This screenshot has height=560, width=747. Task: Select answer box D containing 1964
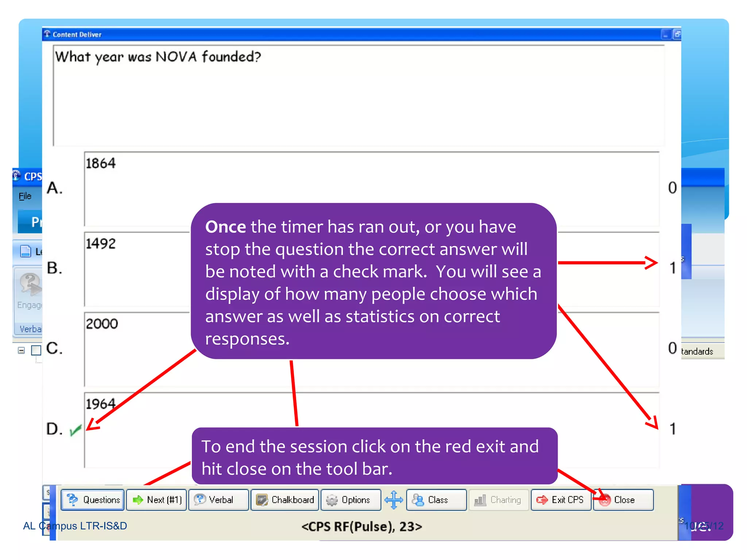coord(372,430)
